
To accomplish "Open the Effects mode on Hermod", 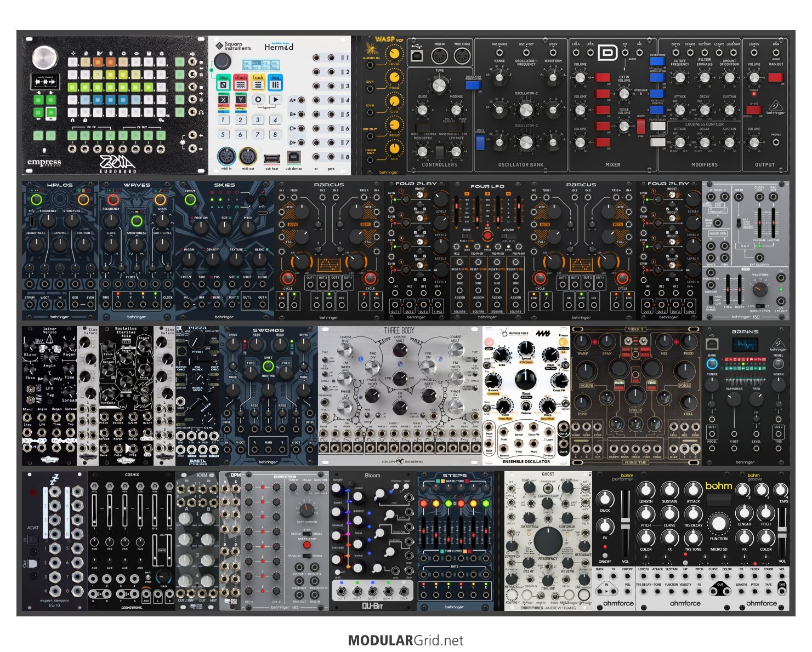I will [241, 82].
